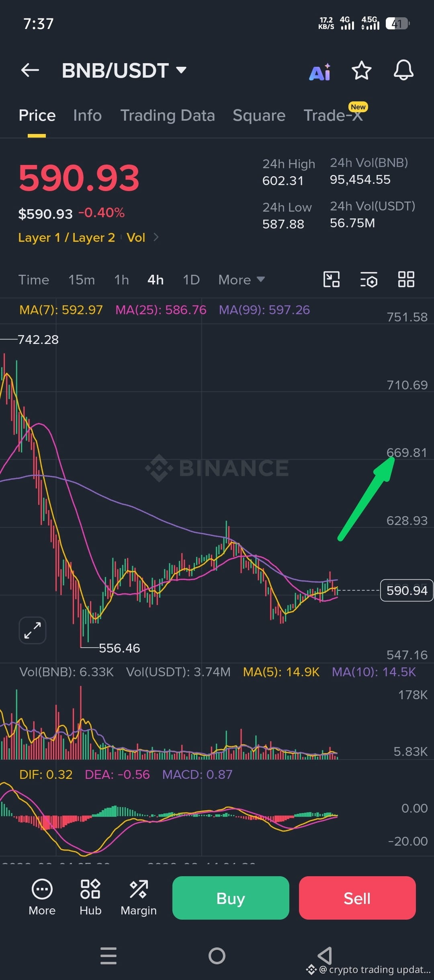Viewport: 434px width, 980px height.
Task: Tap Android home circle button
Action: 217,955
